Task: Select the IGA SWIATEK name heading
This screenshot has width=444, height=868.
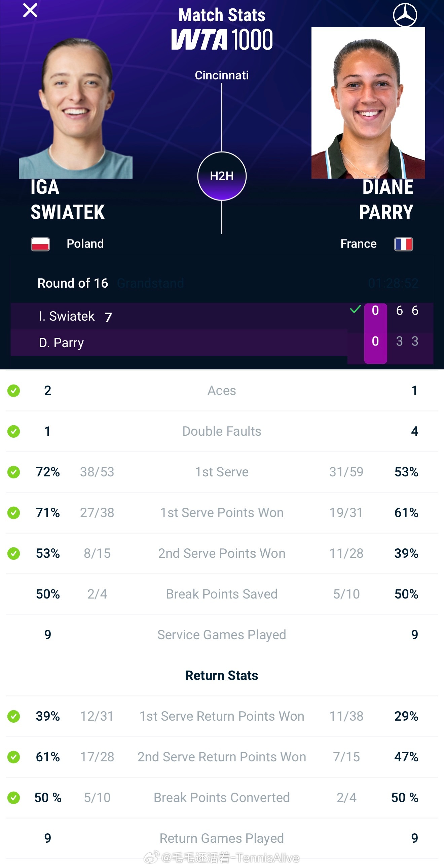Action: pyautogui.click(x=68, y=200)
